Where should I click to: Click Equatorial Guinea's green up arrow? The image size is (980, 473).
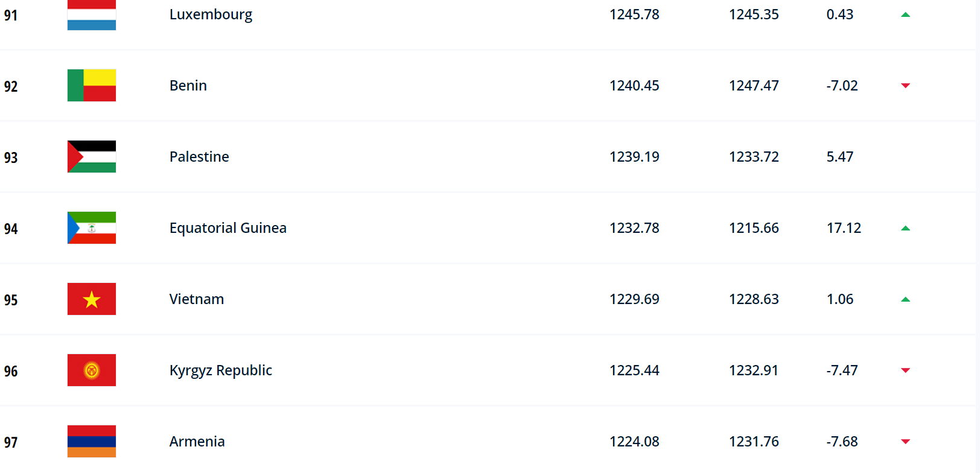coord(905,228)
